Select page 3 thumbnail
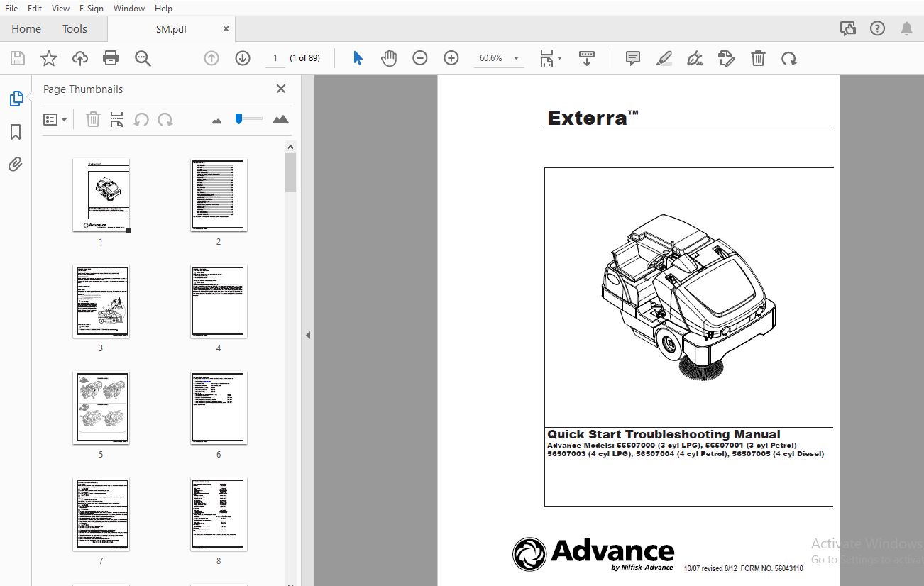The height and width of the screenshot is (586, 924). point(101,302)
